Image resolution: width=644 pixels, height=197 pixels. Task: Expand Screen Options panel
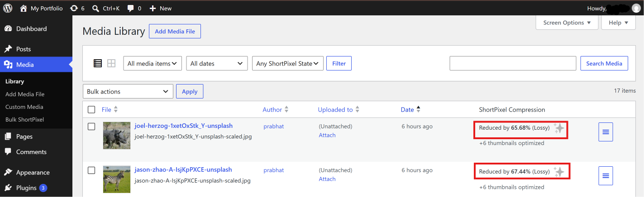pos(567,23)
